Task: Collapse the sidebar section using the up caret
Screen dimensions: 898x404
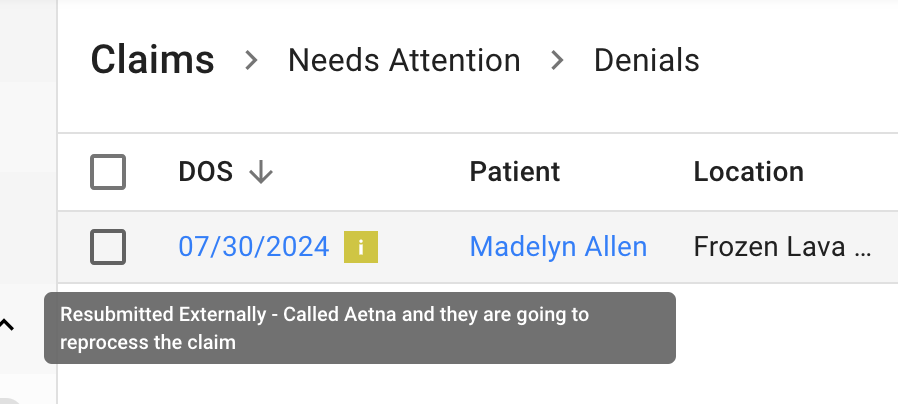Action: [x=6, y=325]
